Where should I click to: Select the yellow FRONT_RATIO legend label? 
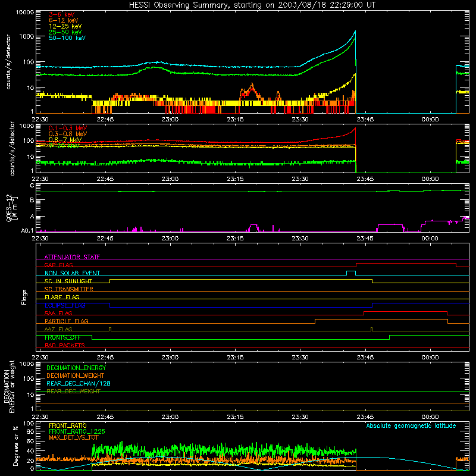pos(68,425)
